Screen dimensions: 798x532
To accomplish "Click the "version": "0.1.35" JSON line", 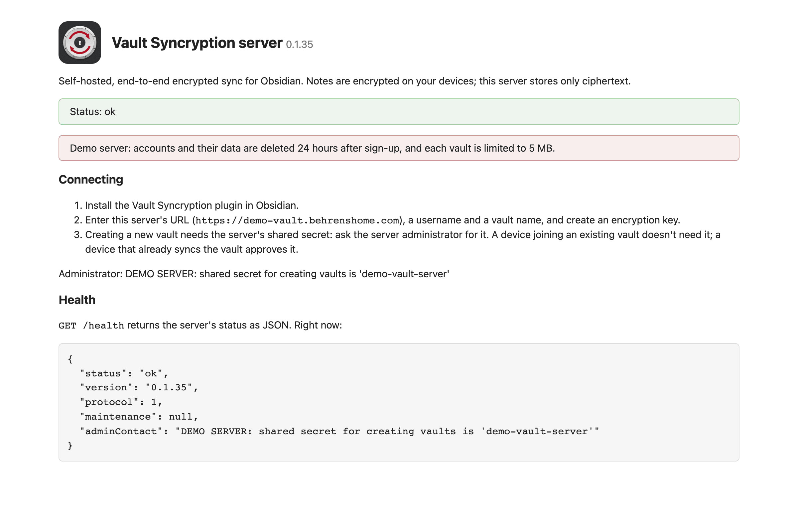I will click(139, 387).
